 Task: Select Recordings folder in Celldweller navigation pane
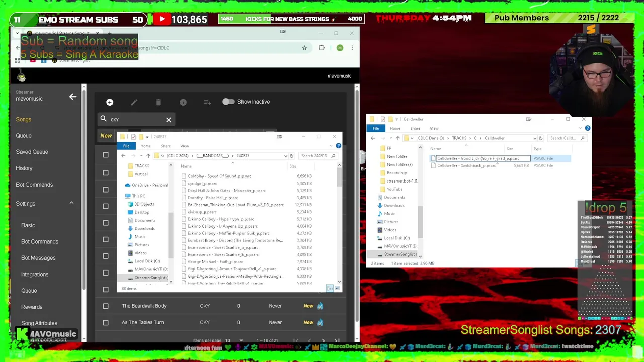tap(396, 173)
